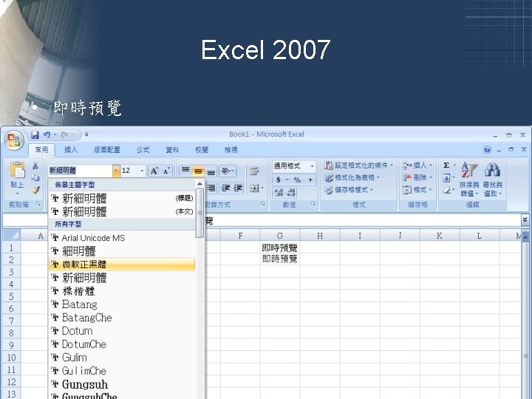Click the Office button orb

[x=14, y=140]
